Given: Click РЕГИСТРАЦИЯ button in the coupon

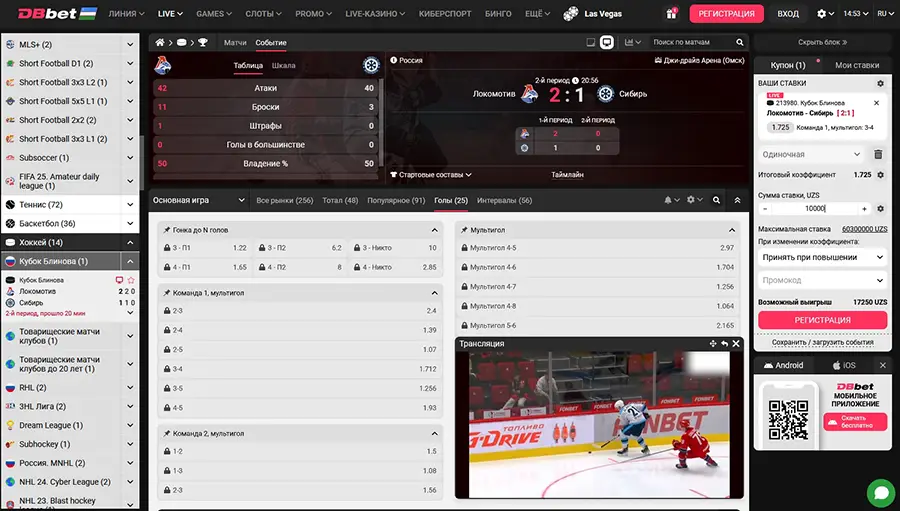Looking at the screenshot, I should (823, 320).
